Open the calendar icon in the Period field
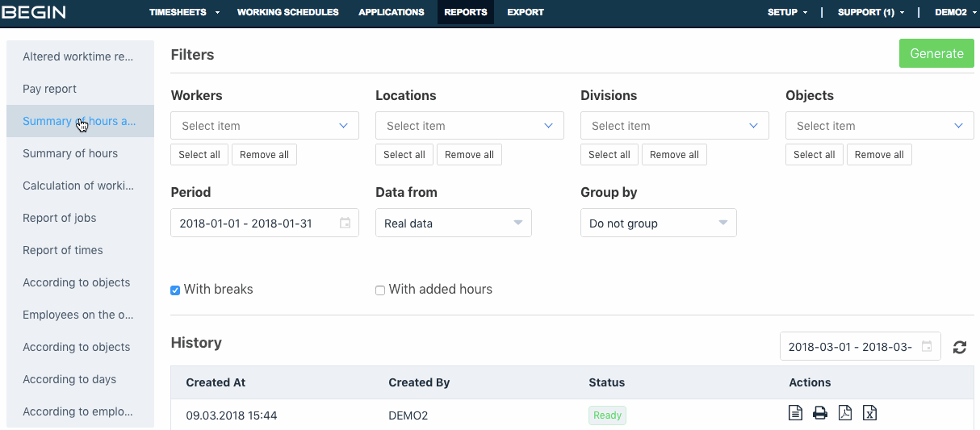This screenshot has width=980, height=430. 345,223
